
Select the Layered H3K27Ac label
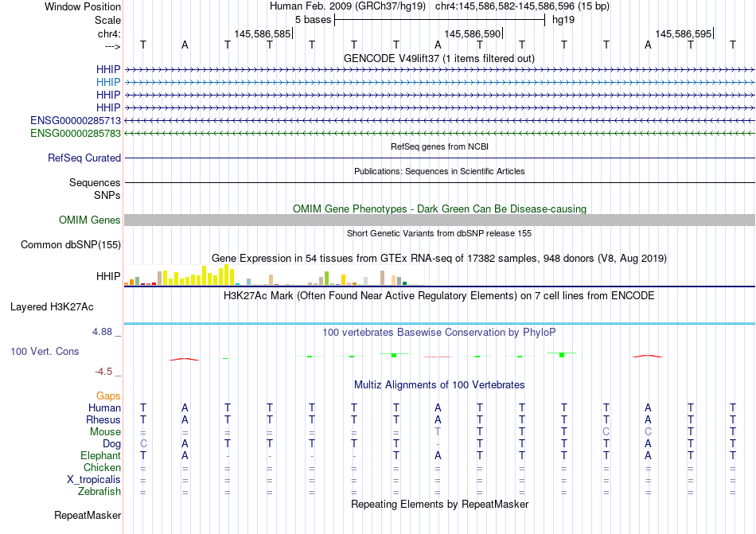pyautogui.click(x=52, y=307)
